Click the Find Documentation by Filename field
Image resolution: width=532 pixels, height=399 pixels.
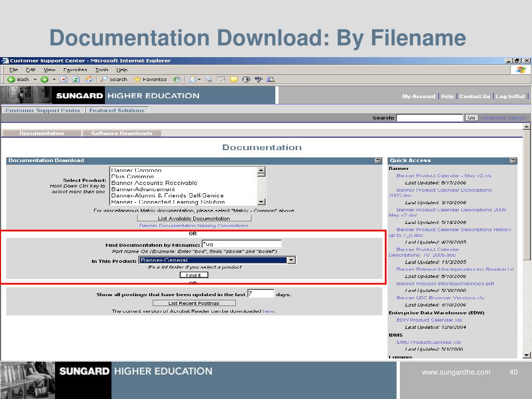(242, 244)
